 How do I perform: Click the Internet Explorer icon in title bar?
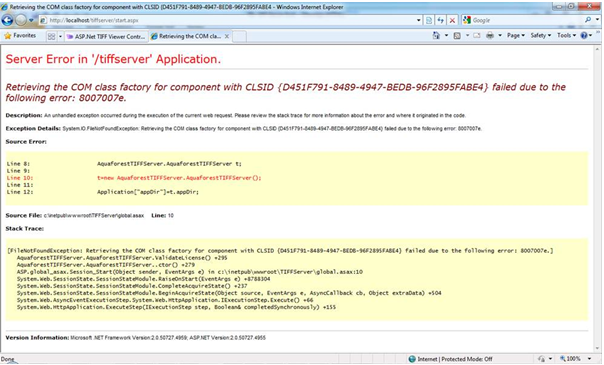(x=4, y=7)
